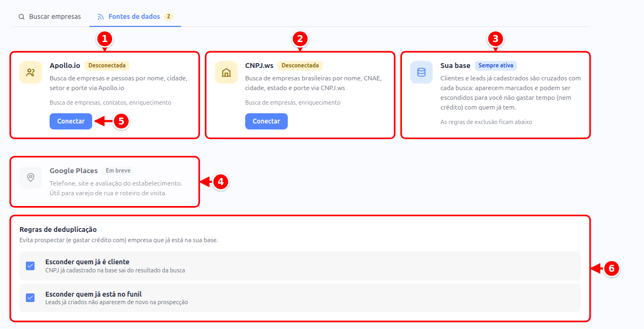Click the CNPJ.ws building icon
This screenshot has width=644, height=329.
coord(226,72)
